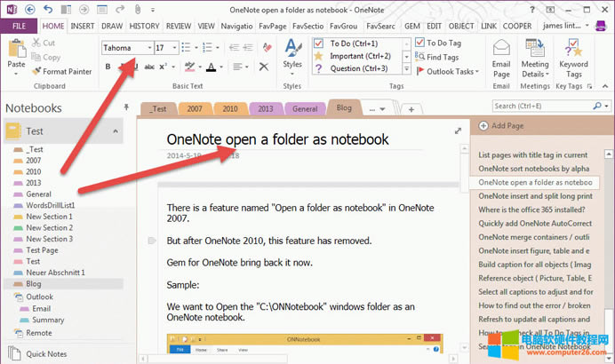Apply numbered list formatting
Viewport: 615px width, 364px height.
(207, 47)
